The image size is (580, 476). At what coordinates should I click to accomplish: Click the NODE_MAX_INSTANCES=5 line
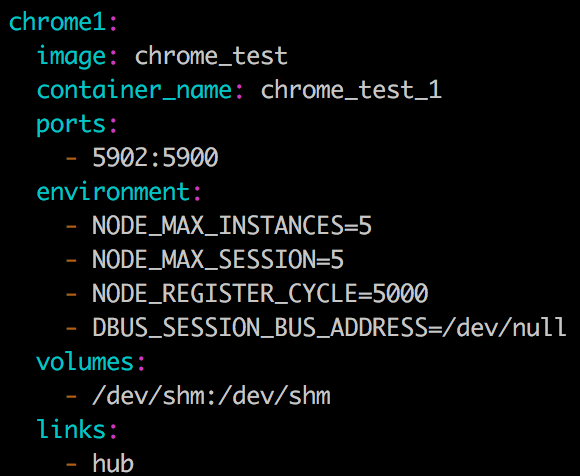point(232,226)
